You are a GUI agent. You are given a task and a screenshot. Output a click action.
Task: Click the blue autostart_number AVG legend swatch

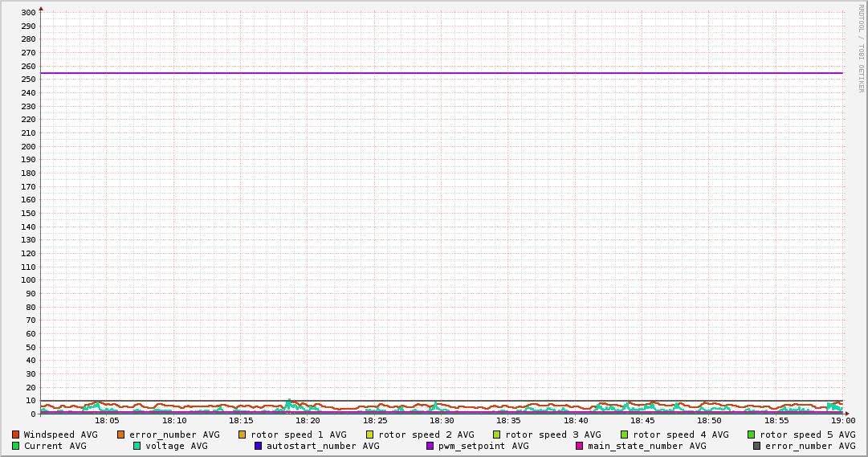(x=258, y=446)
